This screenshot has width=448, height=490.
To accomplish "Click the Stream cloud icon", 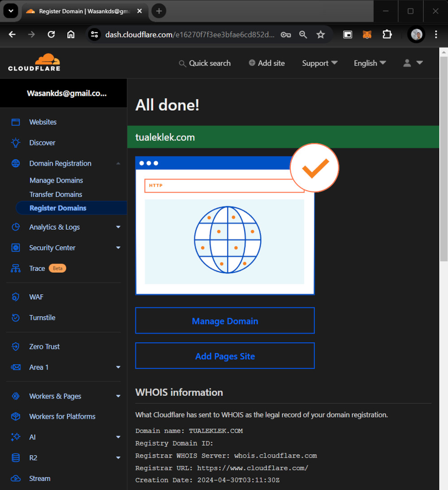I will (16, 478).
